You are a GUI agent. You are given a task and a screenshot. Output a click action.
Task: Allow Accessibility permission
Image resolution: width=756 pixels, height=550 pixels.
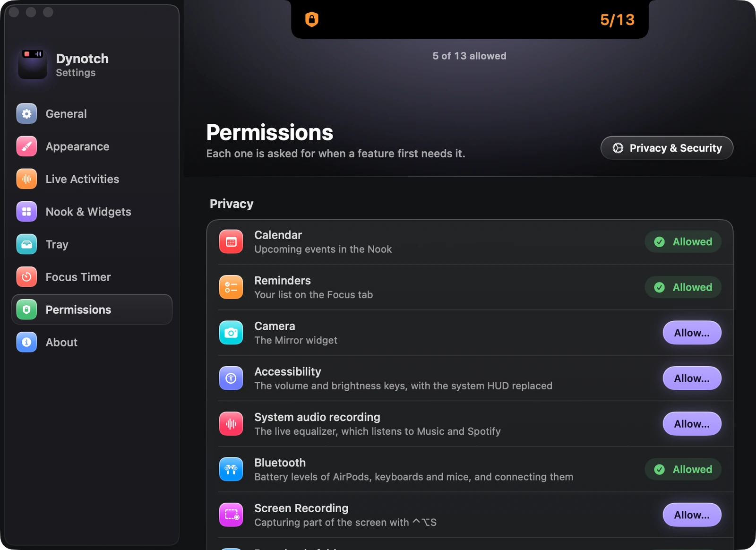tap(692, 378)
